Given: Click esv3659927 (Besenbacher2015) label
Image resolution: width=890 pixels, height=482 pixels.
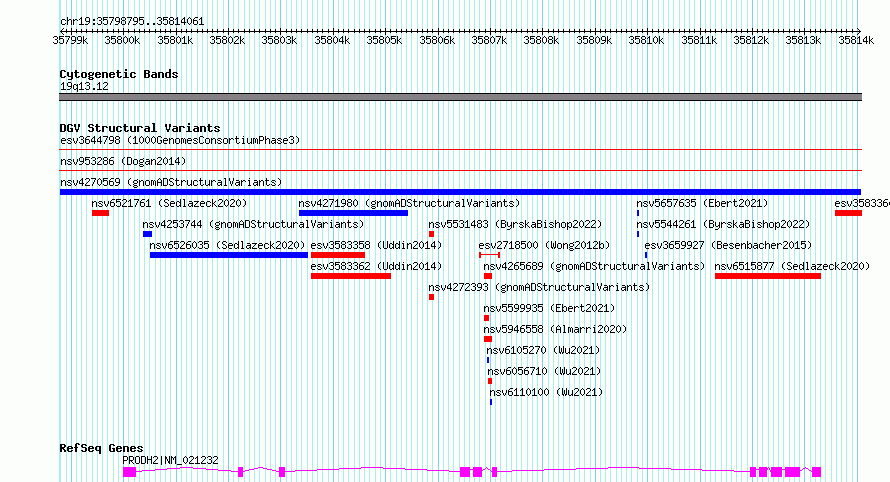Looking at the screenshot, I should [728, 245].
